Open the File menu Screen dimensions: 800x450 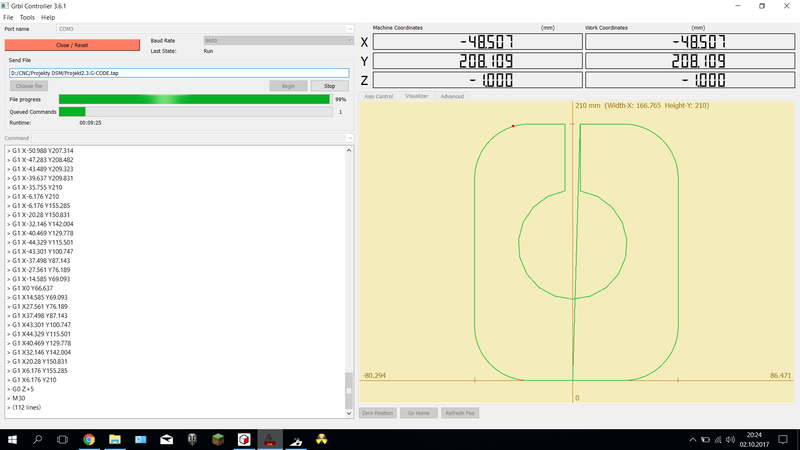[x=8, y=17]
